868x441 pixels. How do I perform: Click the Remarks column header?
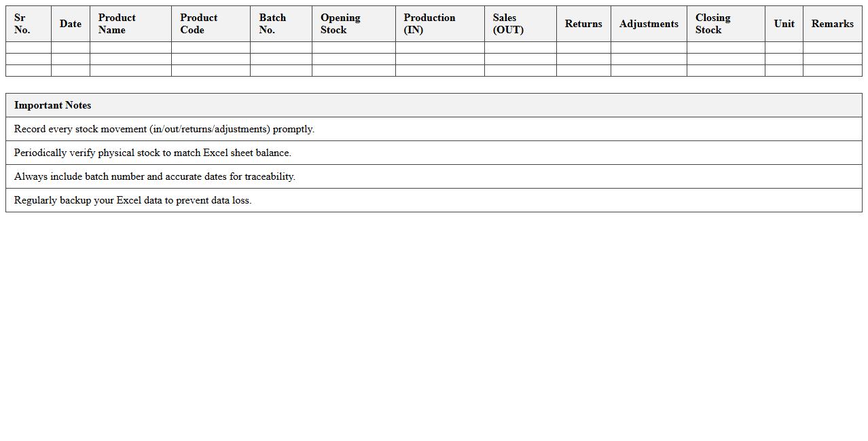832,24
